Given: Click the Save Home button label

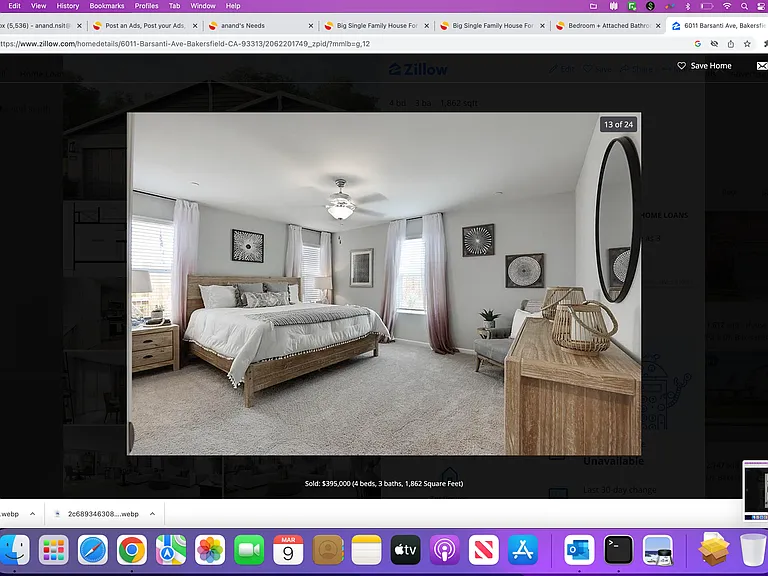Looking at the screenshot, I should (711, 66).
